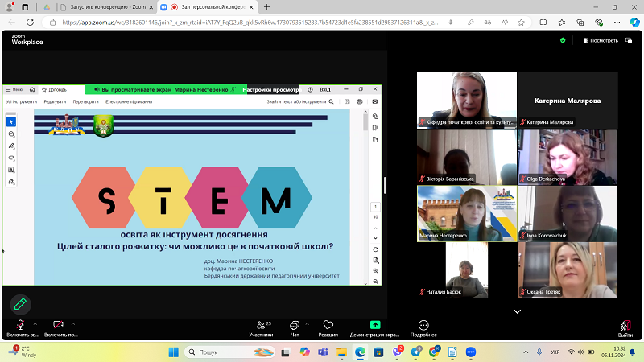This screenshot has height=362, width=644.
Task: Show more participants with down chevron
Action: [x=517, y=311]
